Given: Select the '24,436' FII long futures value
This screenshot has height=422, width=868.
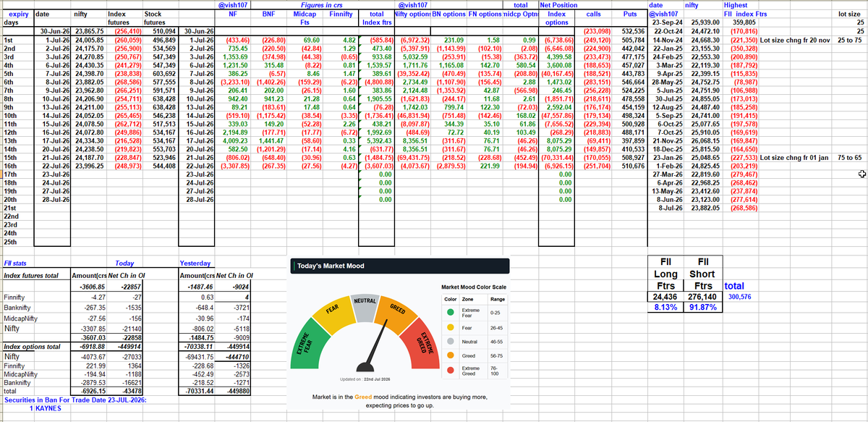Looking at the screenshot, I should 665,297.
